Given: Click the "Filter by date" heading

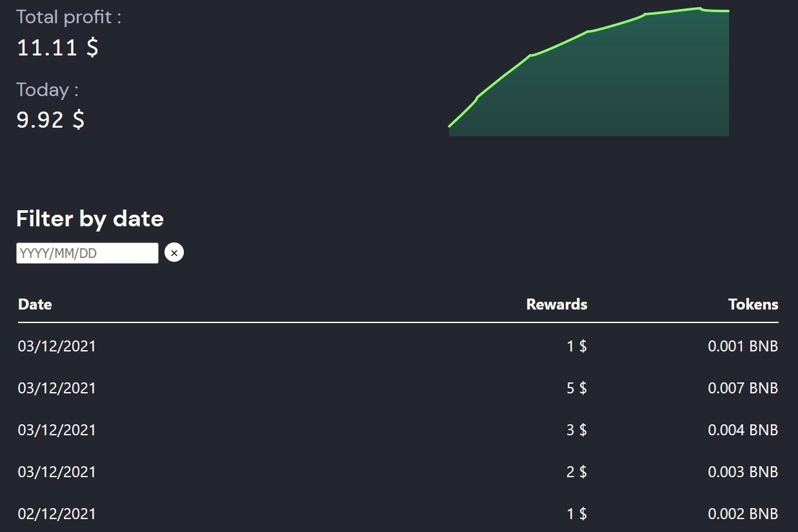Looking at the screenshot, I should click(x=90, y=219).
